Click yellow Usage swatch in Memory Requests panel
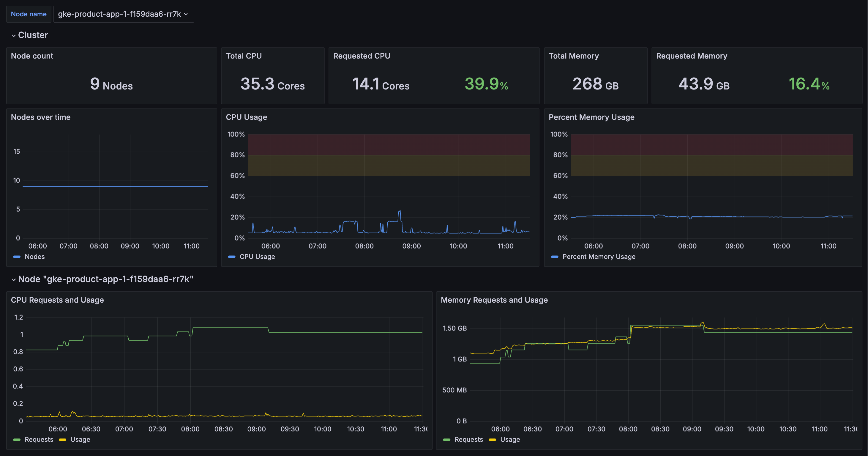The width and height of the screenshot is (868, 456). 492,439
